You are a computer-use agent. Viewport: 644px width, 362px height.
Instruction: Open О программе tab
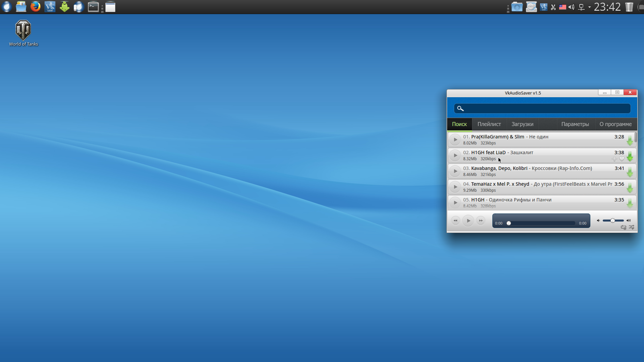click(615, 124)
